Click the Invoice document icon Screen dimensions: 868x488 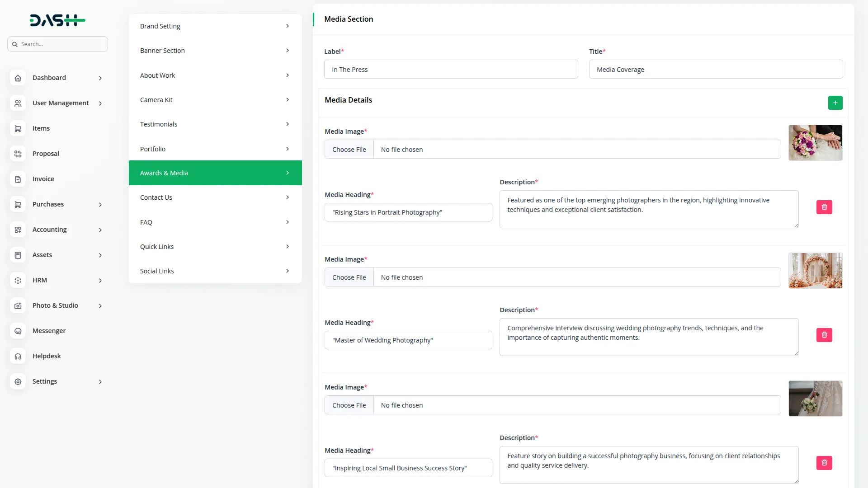[18, 179]
